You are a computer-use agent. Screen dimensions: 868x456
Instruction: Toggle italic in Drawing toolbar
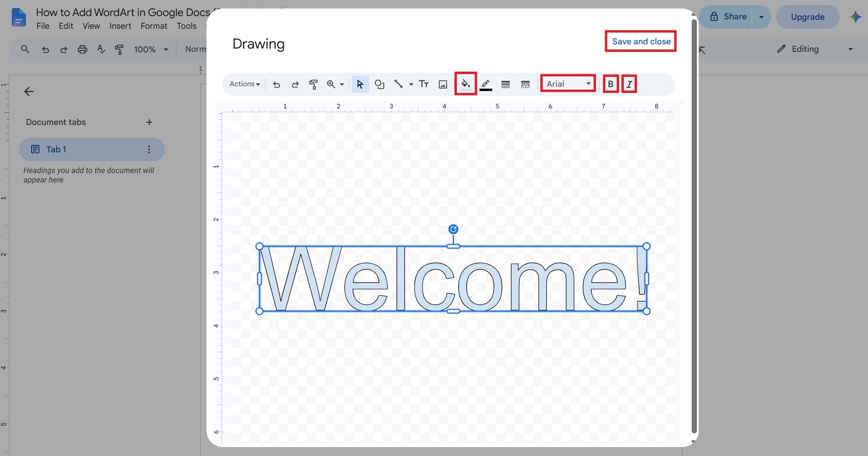[629, 84]
